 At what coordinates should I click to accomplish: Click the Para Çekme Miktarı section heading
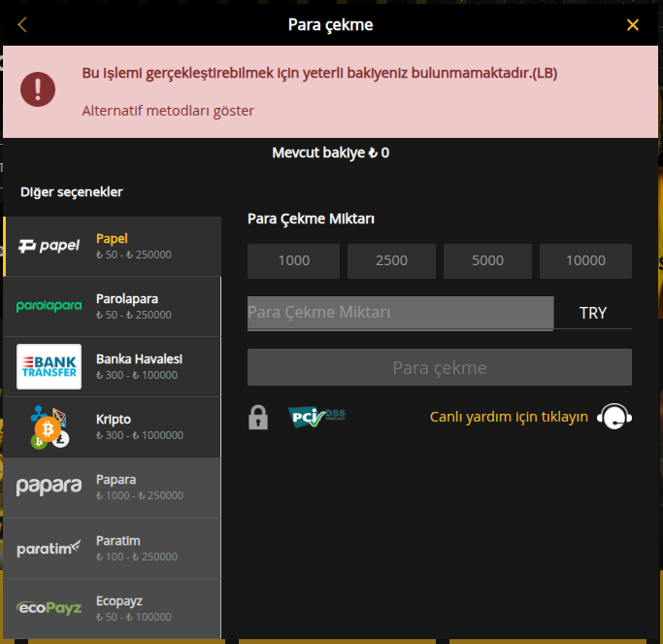[x=311, y=220]
